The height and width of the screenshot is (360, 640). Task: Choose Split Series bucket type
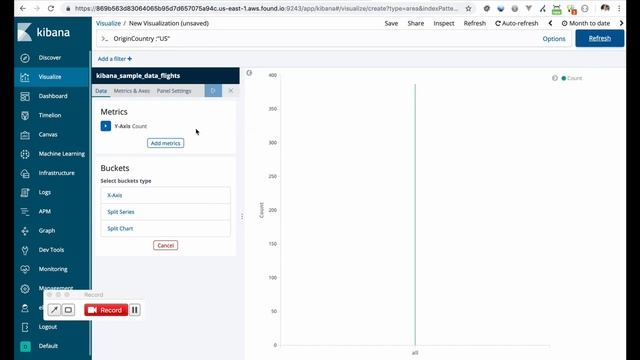pos(165,212)
